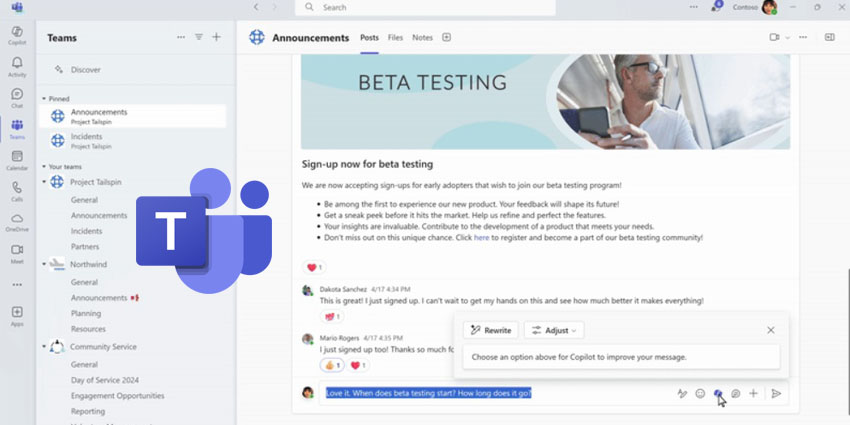Viewport: 850px width, 425px height.
Task: Toggle heart reaction on Mario Rogers' reply
Action: click(x=358, y=365)
